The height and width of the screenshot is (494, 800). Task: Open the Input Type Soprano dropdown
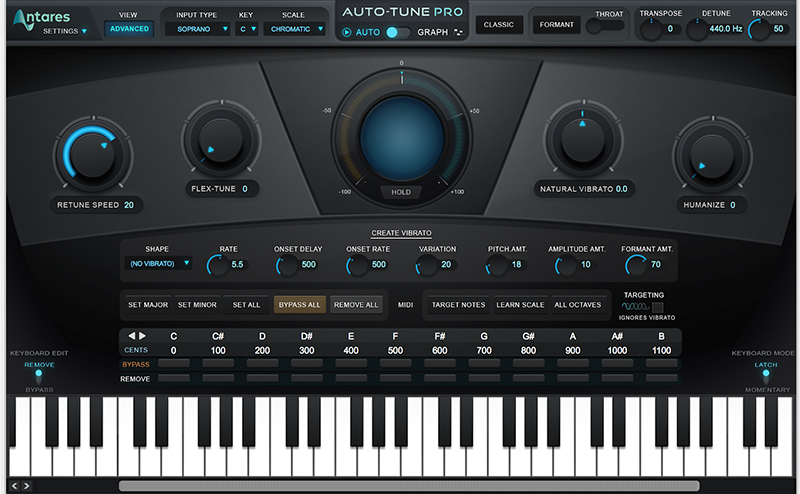[x=197, y=29]
